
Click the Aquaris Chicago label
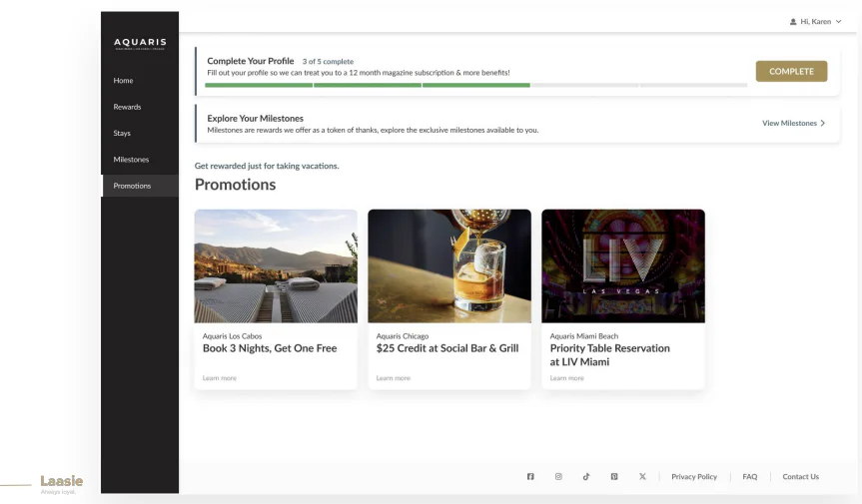[403, 336]
